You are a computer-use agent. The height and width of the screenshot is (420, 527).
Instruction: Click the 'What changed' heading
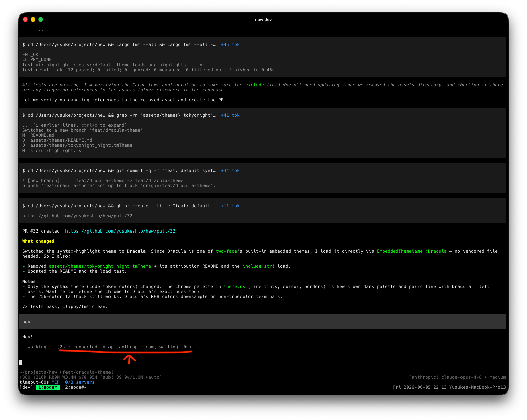click(38, 241)
